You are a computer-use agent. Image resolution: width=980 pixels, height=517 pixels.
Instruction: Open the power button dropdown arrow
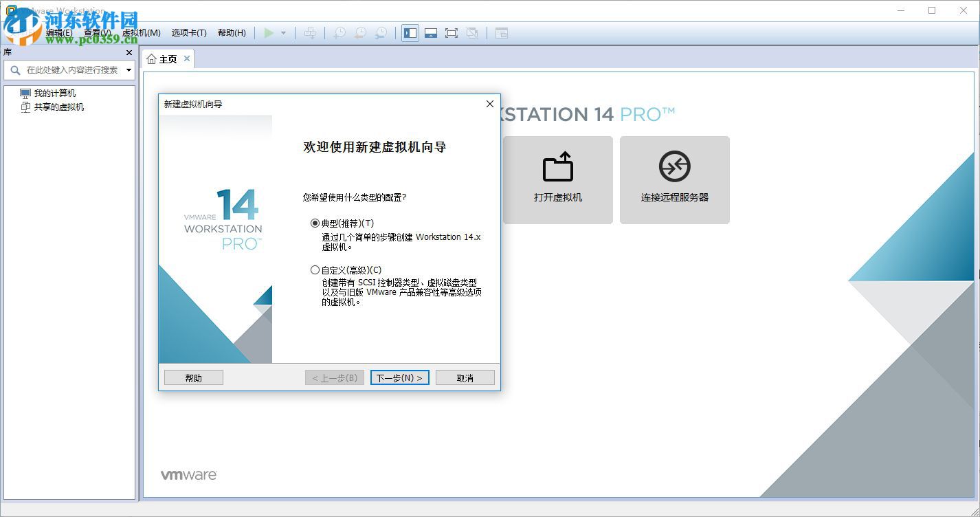coord(283,32)
